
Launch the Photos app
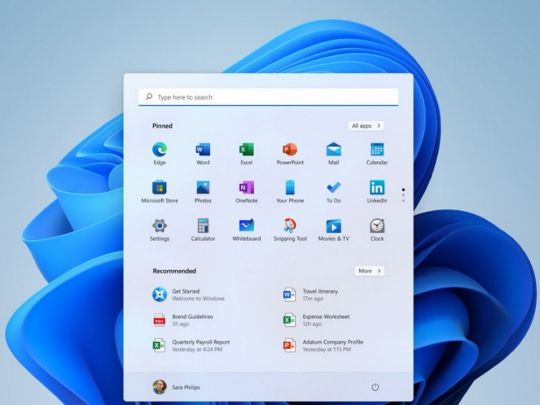pos(203,191)
